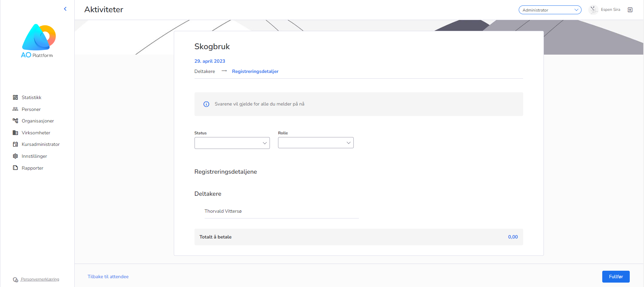644x287 pixels.
Task: Open the Kursadministrator section
Action: pos(41,144)
